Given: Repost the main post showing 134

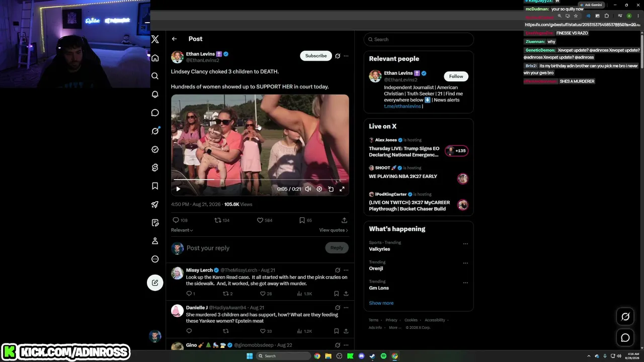Looking at the screenshot, I should point(222,220).
